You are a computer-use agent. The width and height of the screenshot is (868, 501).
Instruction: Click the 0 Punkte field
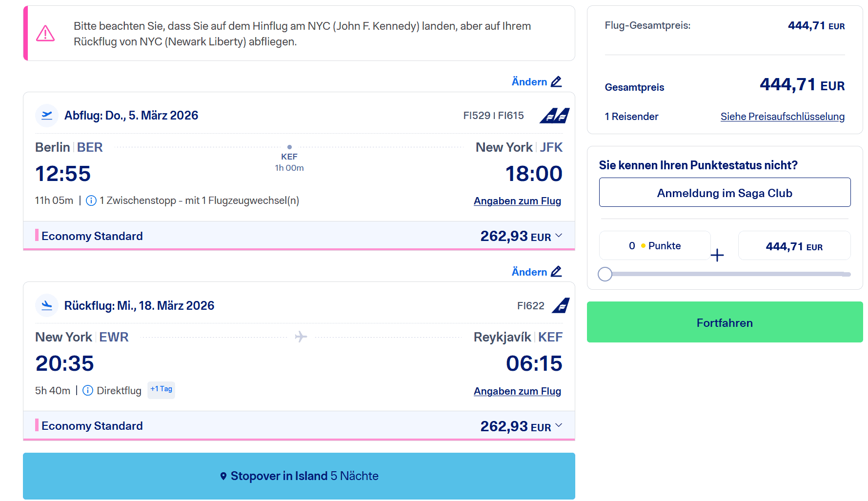pos(654,246)
